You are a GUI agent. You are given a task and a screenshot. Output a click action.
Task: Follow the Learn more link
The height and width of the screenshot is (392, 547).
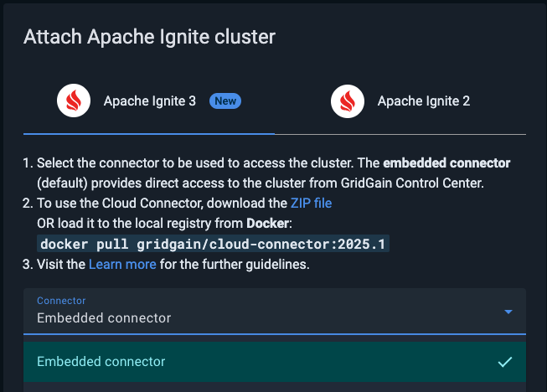(x=122, y=264)
